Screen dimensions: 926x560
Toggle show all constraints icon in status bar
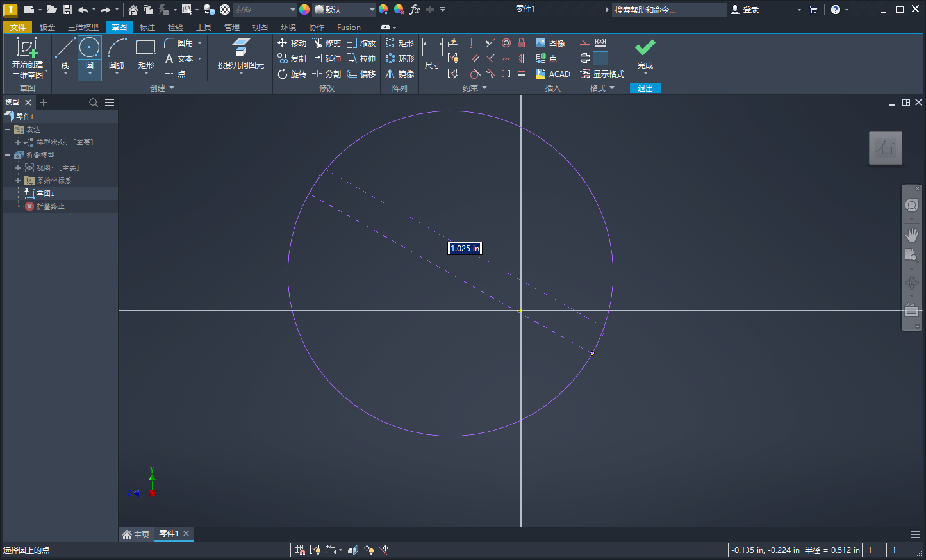[315, 550]
